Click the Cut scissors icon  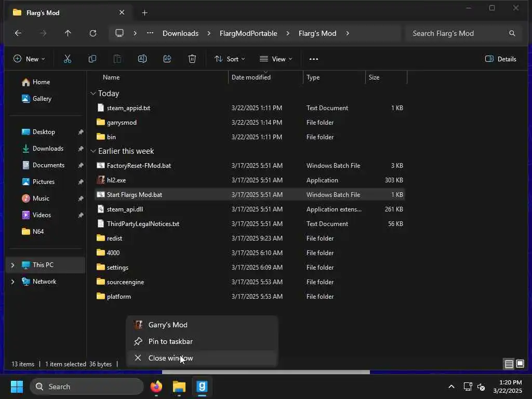point(68,59)
